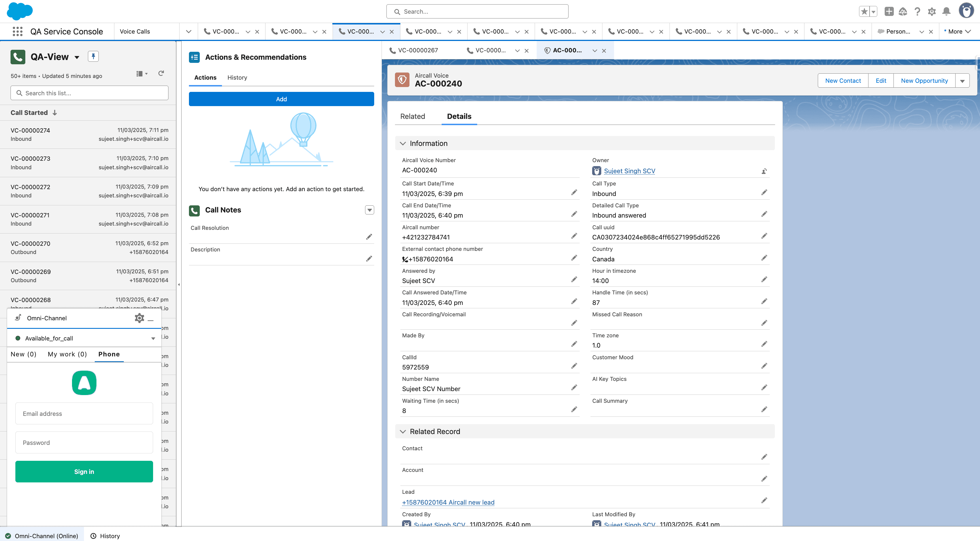The image size is (980, 541).
Task: Edit Lead related record field
Action: [x=764, y=500]
